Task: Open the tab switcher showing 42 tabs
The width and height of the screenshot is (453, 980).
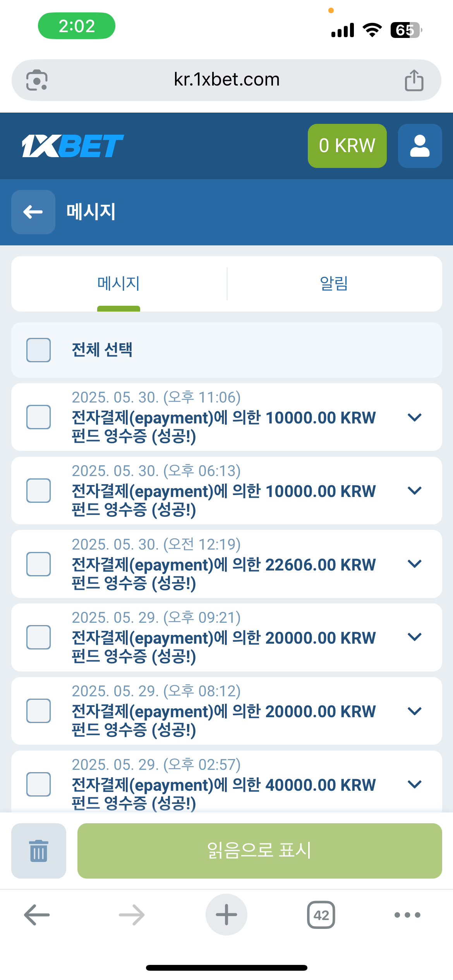Action: pos(321,915)
